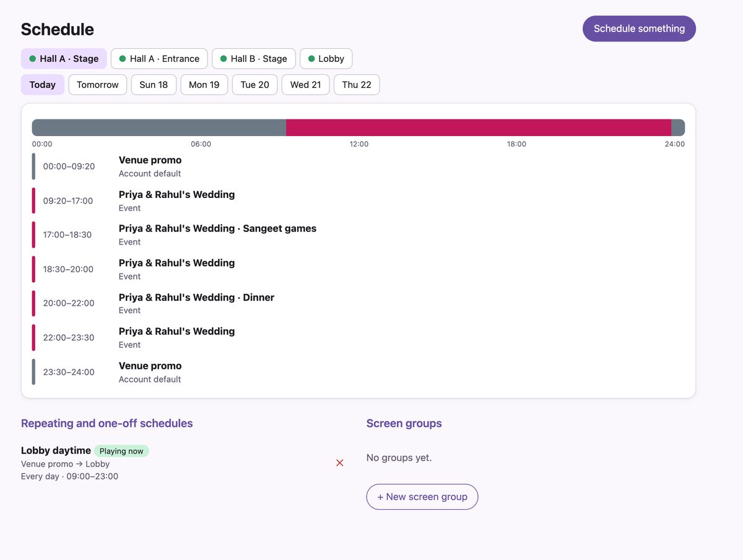743x560 pixels.
Task: Click the Lobby daytime schedule title
Action: point(56,450)
